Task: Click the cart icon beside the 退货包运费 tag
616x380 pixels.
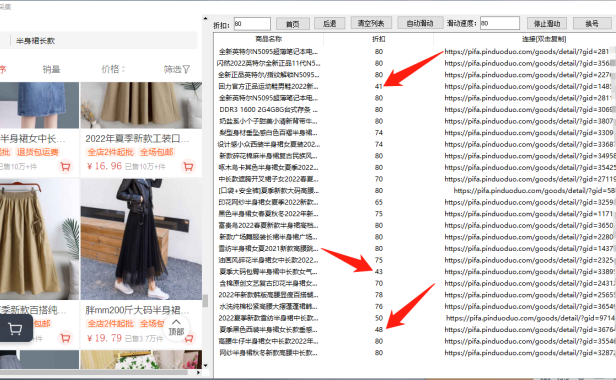Action: pyautogui.click(x=65, y=166)
